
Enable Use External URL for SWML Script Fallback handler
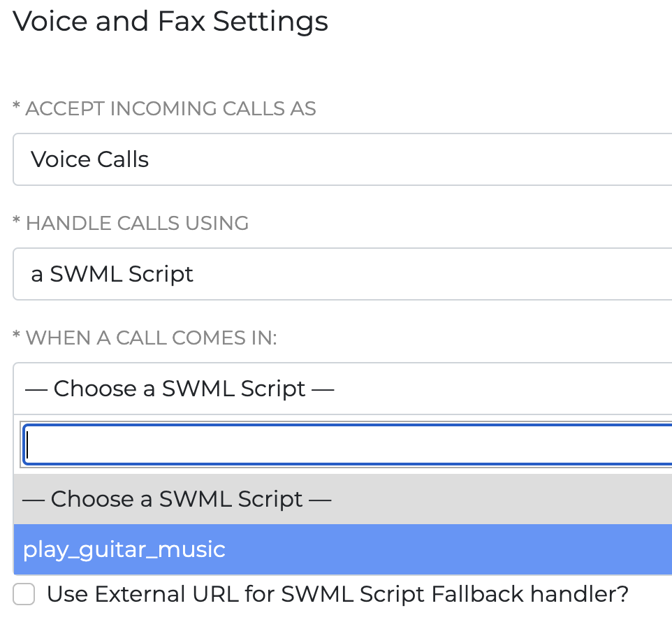click(24, 594)
